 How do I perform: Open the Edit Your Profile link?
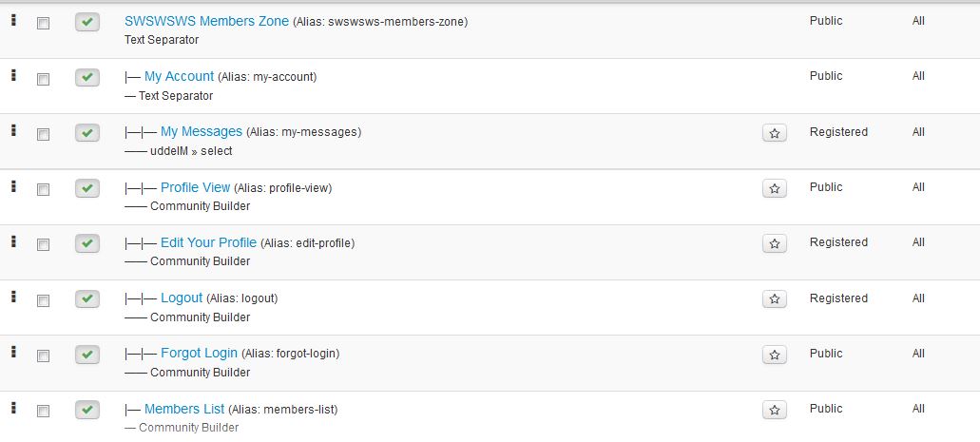click(x=209, y=242)
